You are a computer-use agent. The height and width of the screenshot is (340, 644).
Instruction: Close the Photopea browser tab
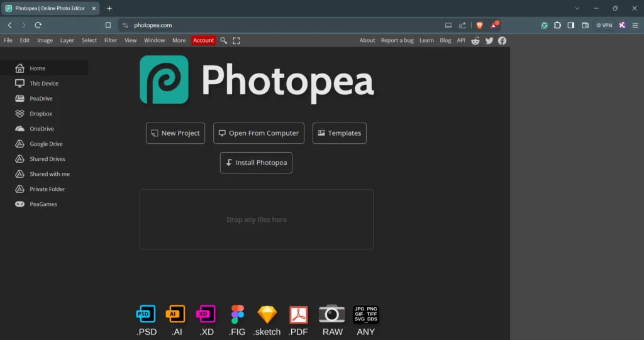tap(94, 8)
